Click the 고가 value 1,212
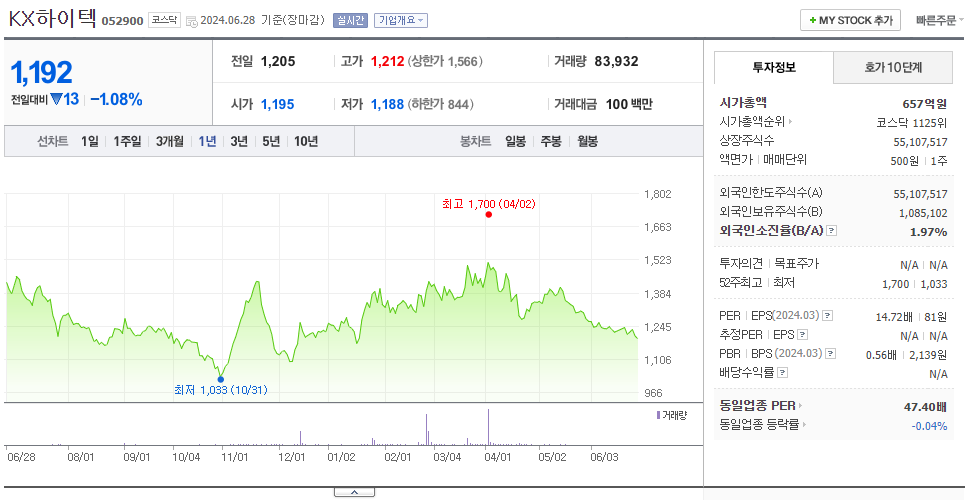The height and width of the screenshot is (500, 968). point(387,61)
